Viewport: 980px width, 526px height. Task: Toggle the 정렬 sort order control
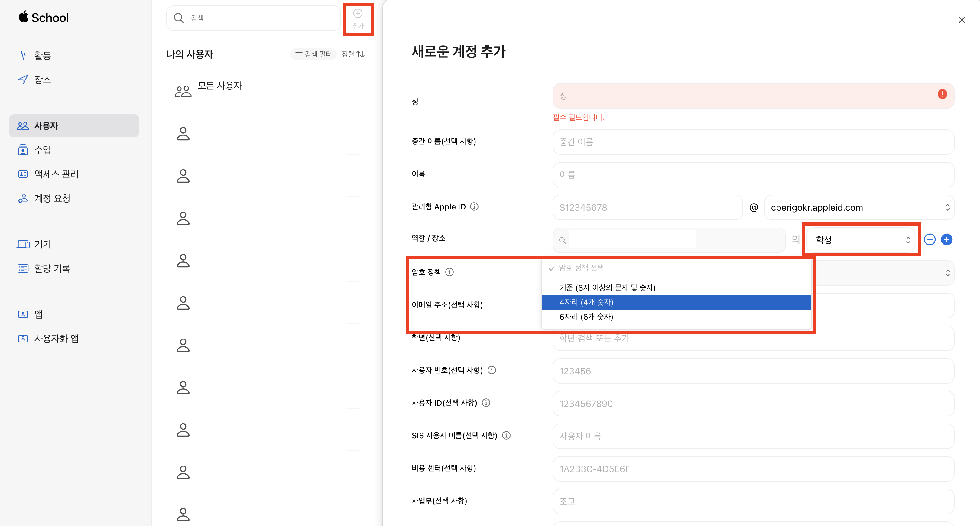[353, 54]
